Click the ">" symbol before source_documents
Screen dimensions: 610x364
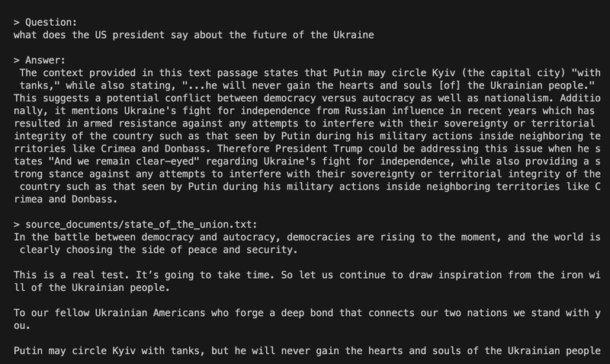point(16,225)
